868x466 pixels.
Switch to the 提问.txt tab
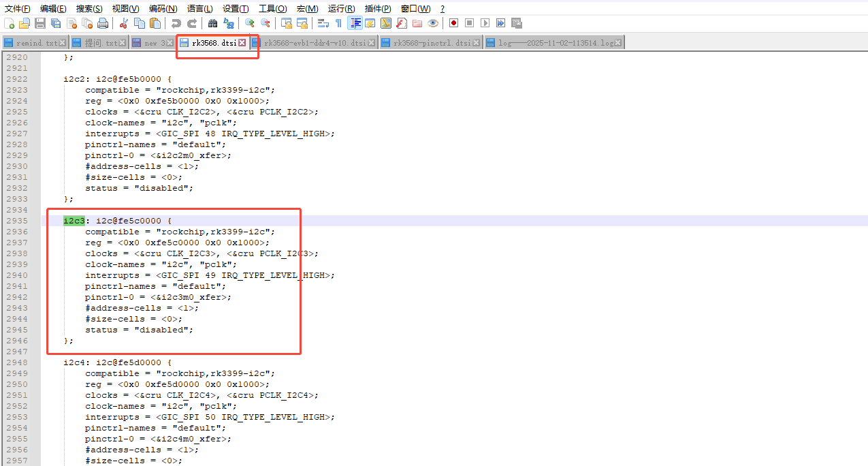point(99,43)
